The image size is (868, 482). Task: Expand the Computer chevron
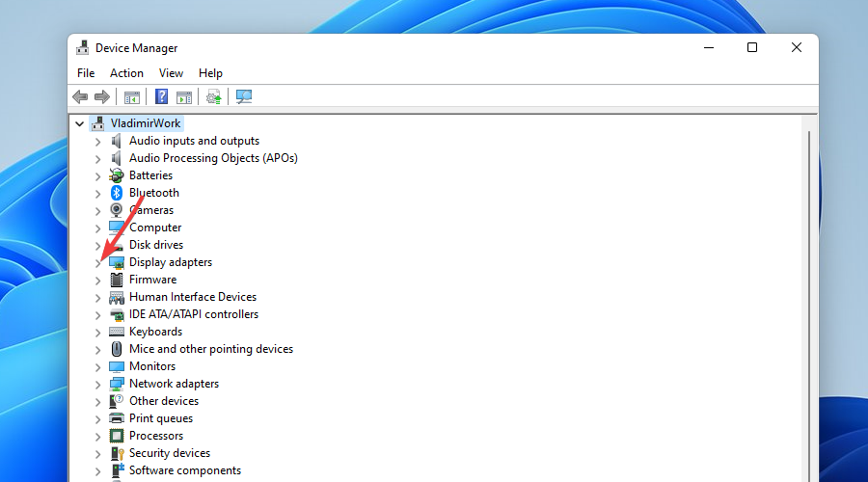98,228
